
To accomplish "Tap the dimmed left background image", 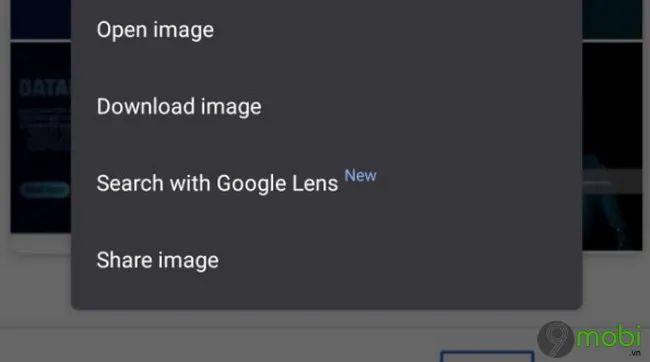I will click(41, 138).
